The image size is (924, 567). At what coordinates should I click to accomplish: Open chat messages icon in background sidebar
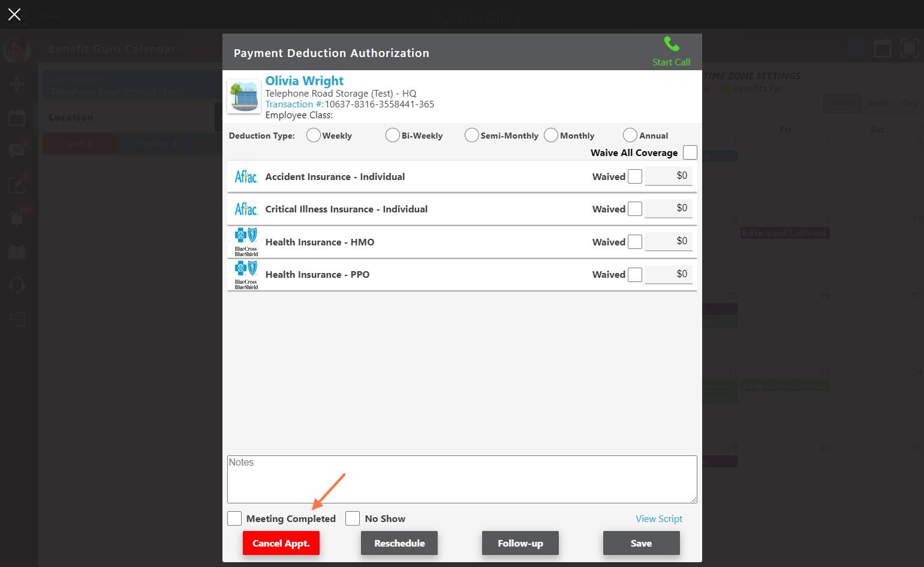pos(17,150)
